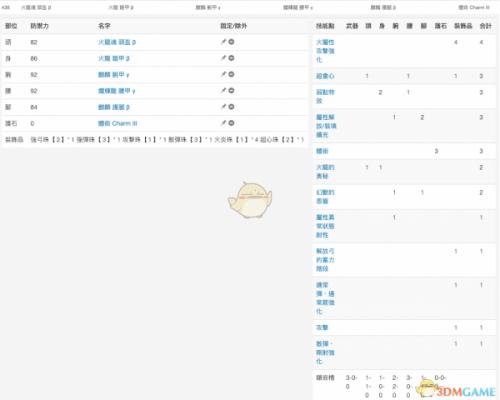Pin the body armor row with defense 86
The height and width of the screenshot is (400, 500).
pos(223,58)
